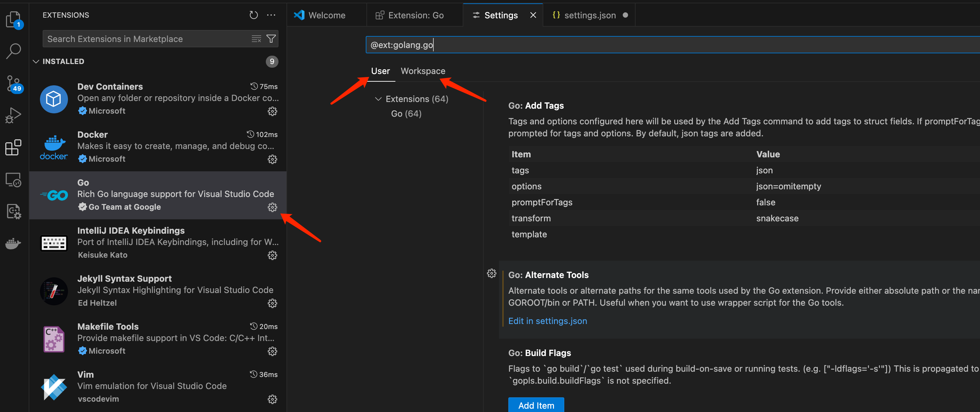The height and width of the screenshot is (412, 980).
Task: Open Extensions views and more actions menu
Action: [271, 15]
